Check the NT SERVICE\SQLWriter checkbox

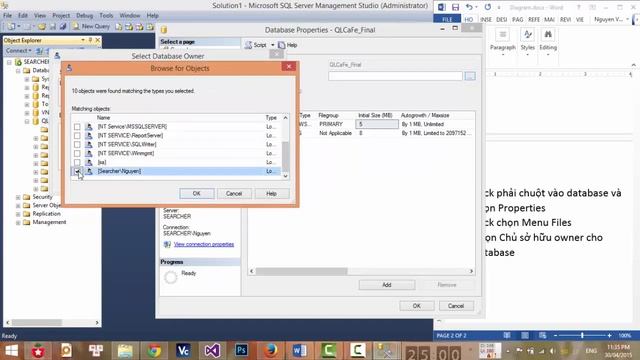point(77,144)
